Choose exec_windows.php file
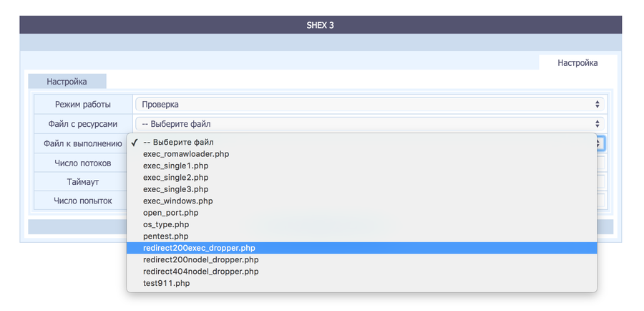This screenshot has width=644, height=311. tap(178, 201)
